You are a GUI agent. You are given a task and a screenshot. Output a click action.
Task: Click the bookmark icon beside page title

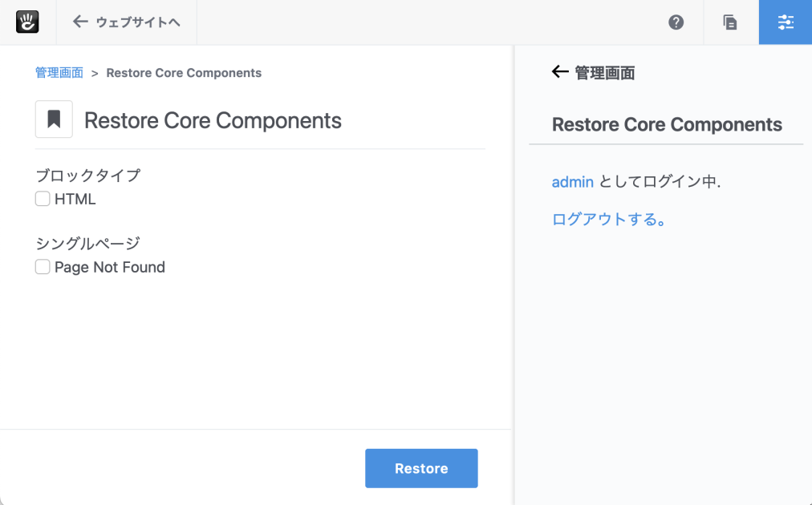(54, 119)
